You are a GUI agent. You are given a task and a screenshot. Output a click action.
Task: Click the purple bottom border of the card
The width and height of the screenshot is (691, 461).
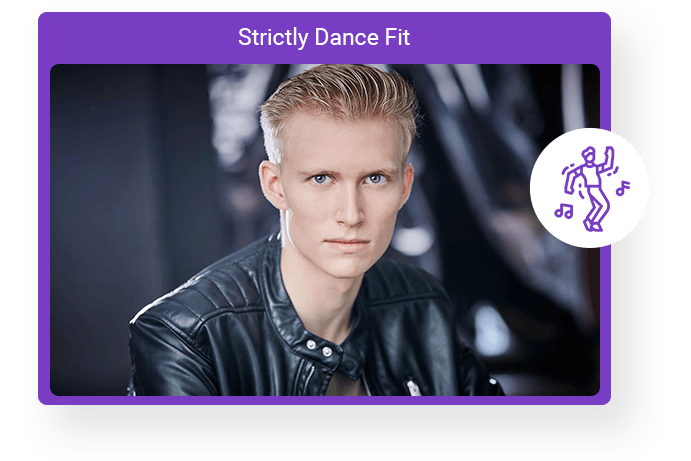tap(324, 400)
